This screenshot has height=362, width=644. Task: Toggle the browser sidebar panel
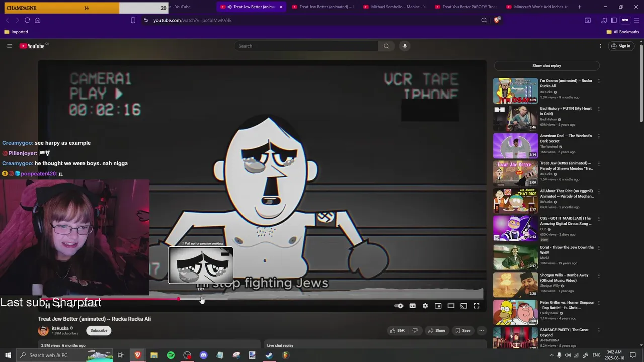coord(614,20)
